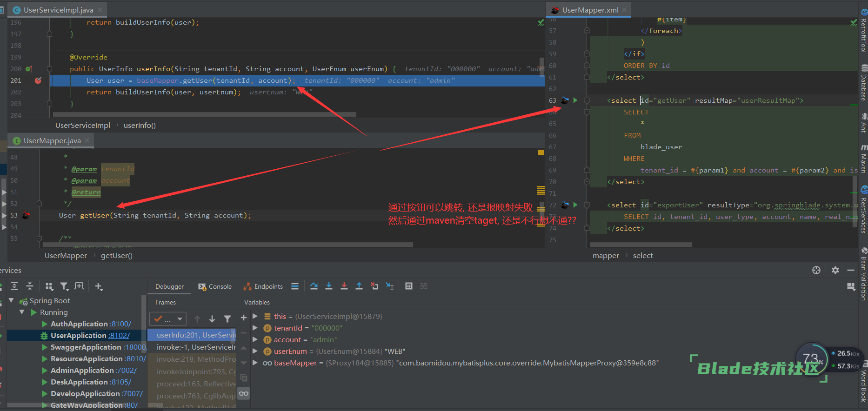Click the Step Into debugger icon
Image resolution: width=868 pixels, height=411 pixels.
point(329,286)
